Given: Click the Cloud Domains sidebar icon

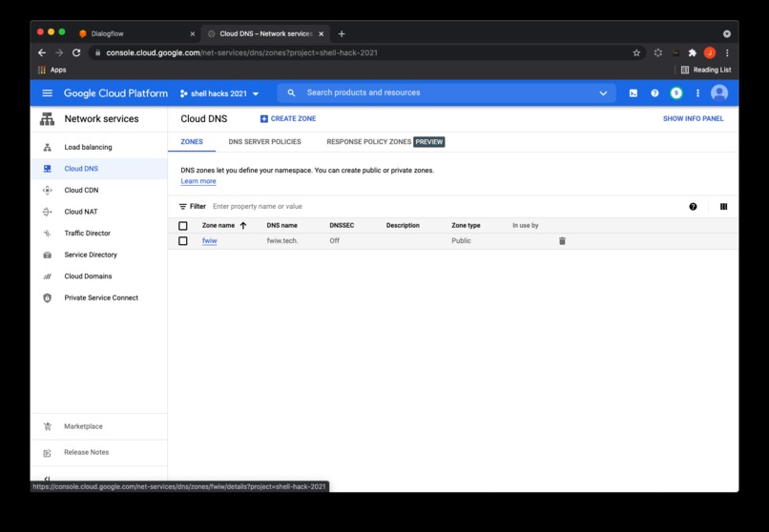Looking at the screenshot, I should click(47, 276).
